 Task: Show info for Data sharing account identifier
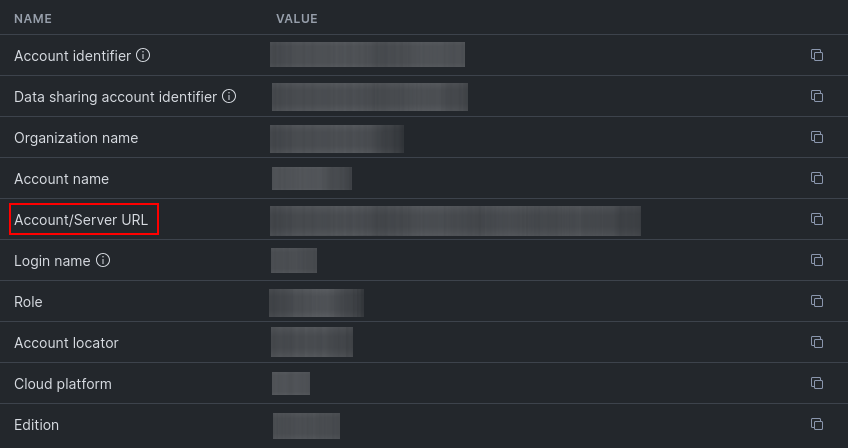(x=229, y=96)
